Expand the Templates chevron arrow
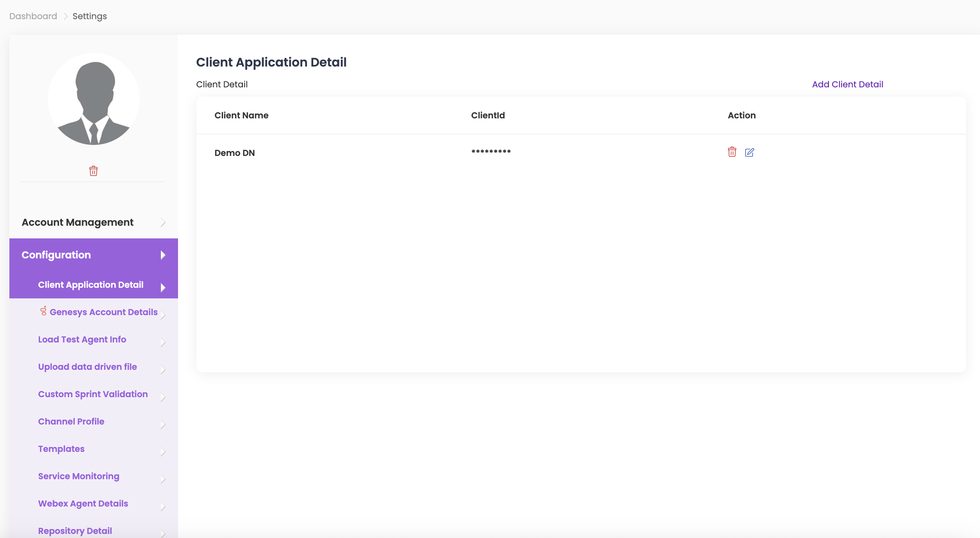 163,451
